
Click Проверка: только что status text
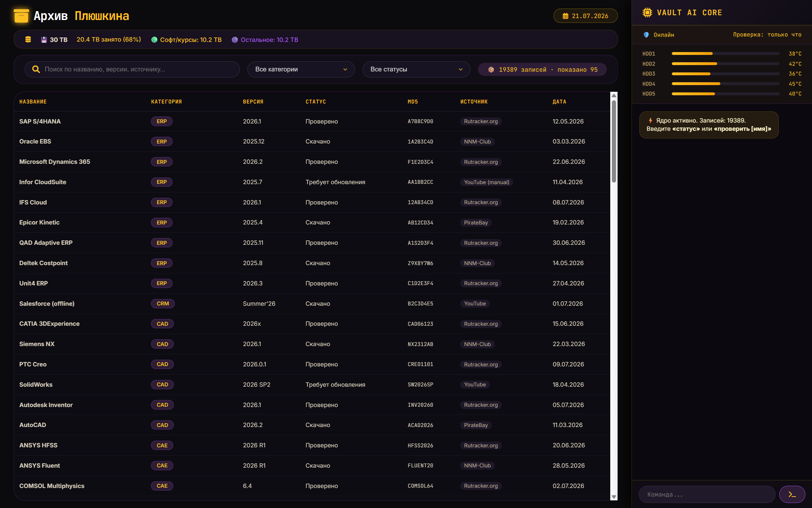pyautogui.click(x=767, y=35)
